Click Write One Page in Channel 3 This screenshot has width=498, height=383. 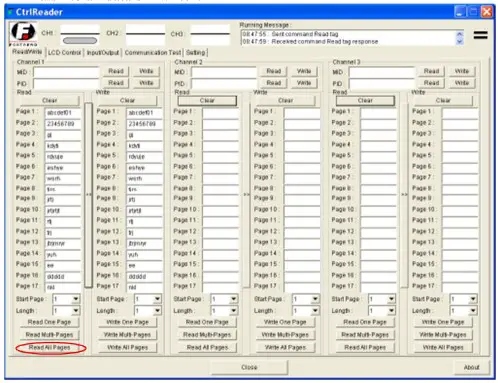[x=443, y=322]
